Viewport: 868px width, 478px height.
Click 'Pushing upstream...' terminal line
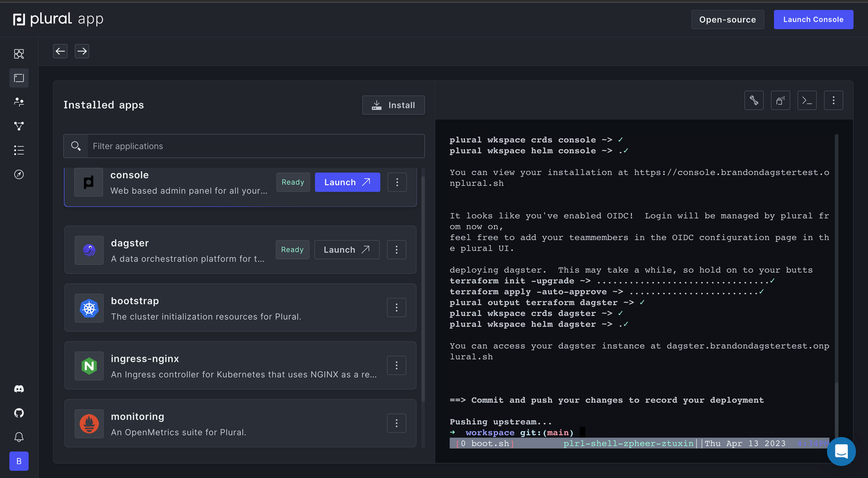coord(501,422)
